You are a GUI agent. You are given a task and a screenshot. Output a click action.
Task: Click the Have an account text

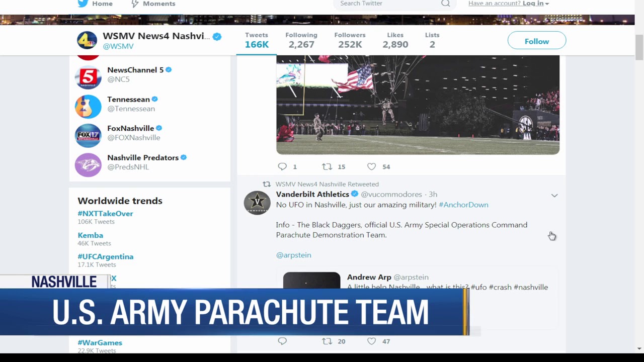[495, 4]
